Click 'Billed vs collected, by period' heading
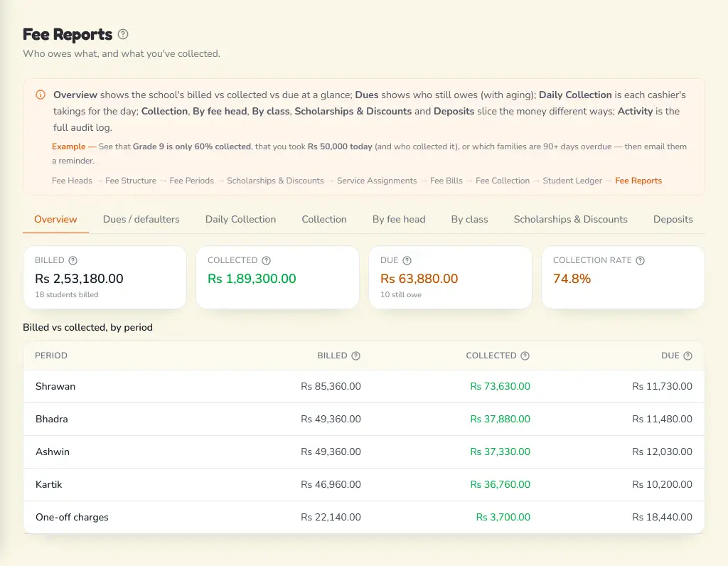Image resolution: width=728 pixels, height=566 pixels. (87, 327)
